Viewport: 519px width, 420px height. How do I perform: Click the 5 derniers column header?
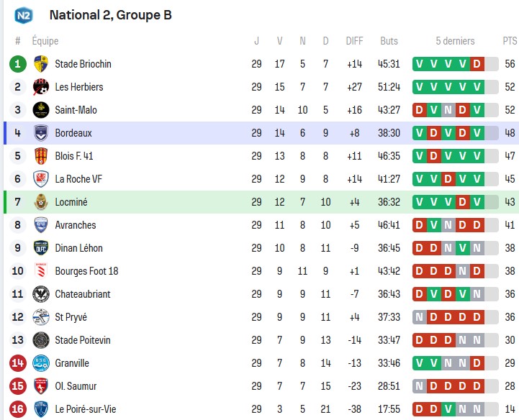[x=455, y=41]
